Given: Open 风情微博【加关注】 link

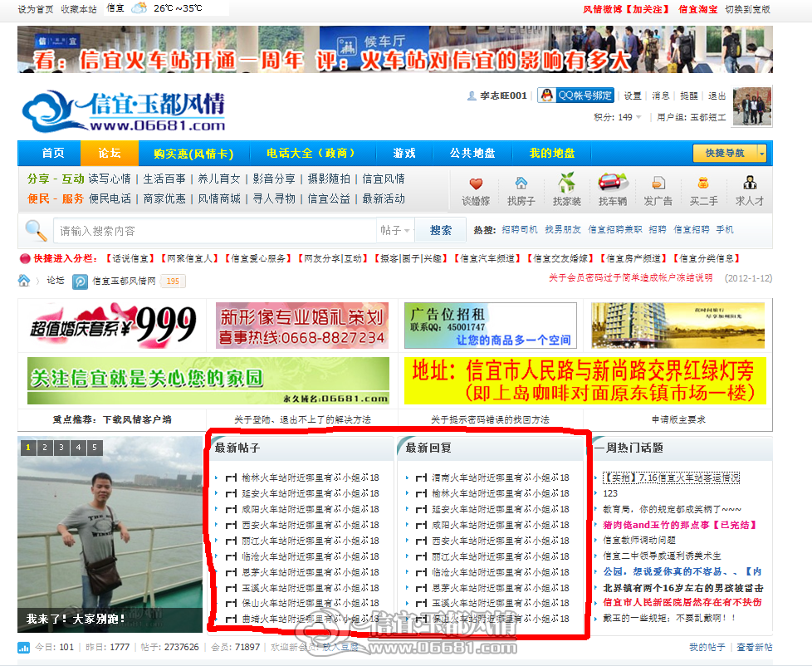Looking at the screenshot, I should [x=626, y=9].
